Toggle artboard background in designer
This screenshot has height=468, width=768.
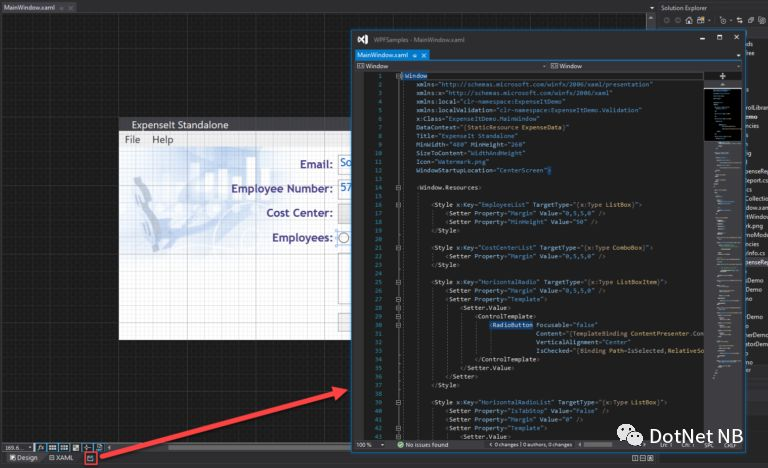pos(76,447)
